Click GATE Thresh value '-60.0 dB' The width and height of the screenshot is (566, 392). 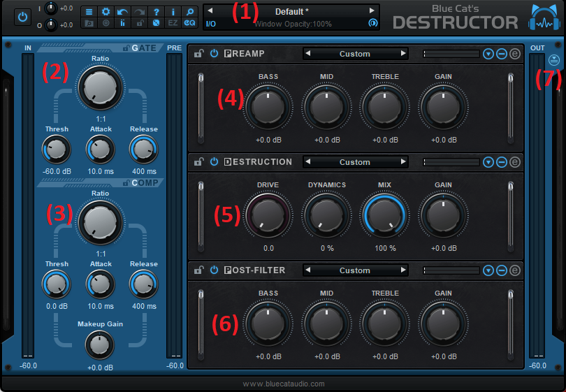57,171
